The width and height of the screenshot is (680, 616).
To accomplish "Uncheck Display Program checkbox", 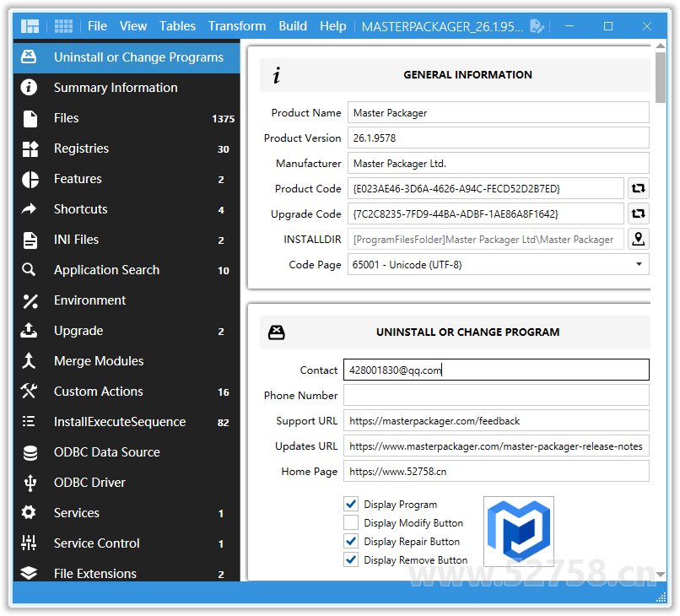I will (x=351, y=504).
